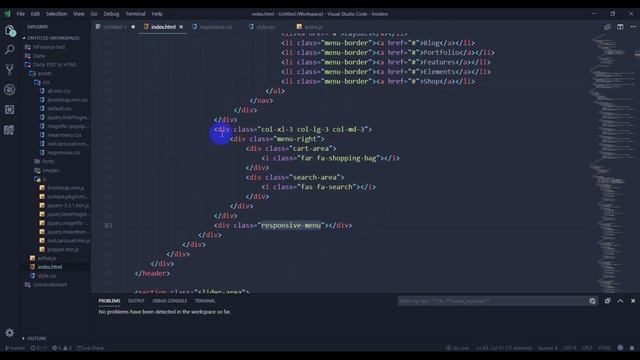Open the View menu
This screenshot has height=360, width=640.
click(79, 14)
